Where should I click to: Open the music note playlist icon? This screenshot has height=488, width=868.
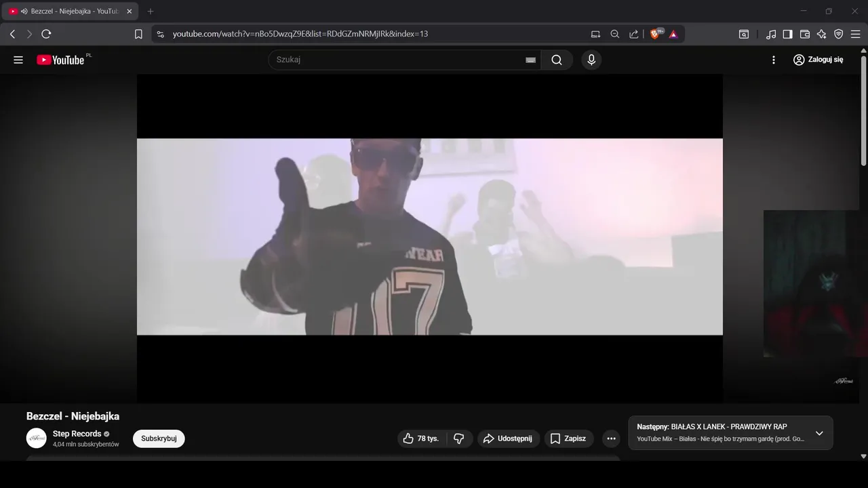coord(771,34)
